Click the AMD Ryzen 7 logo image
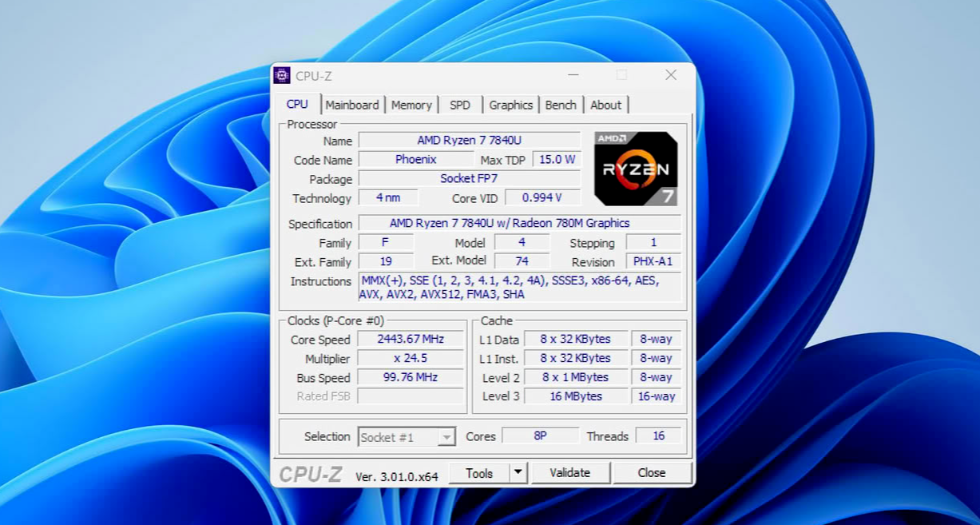This screenshot has height=525, width=980. tap(636, 169)
